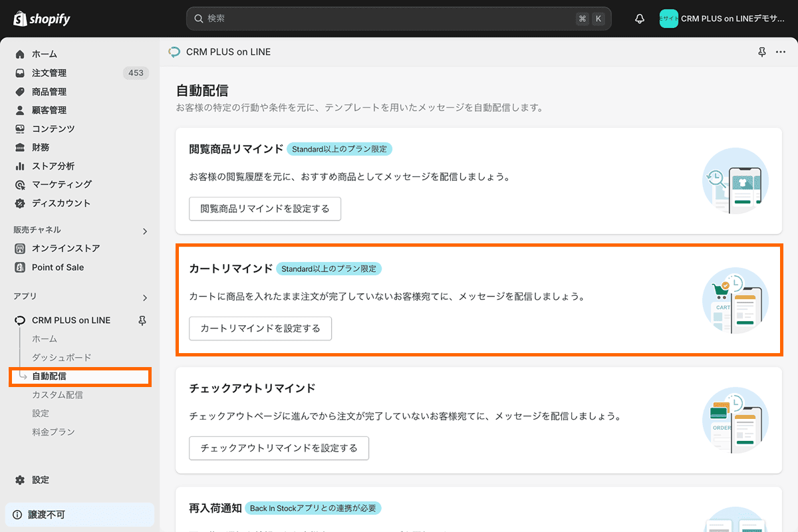This screenshot has height=532, width=798.
Task: Open ダッシュボード under CRM PLUS
Action: click(x=62, y=358)
